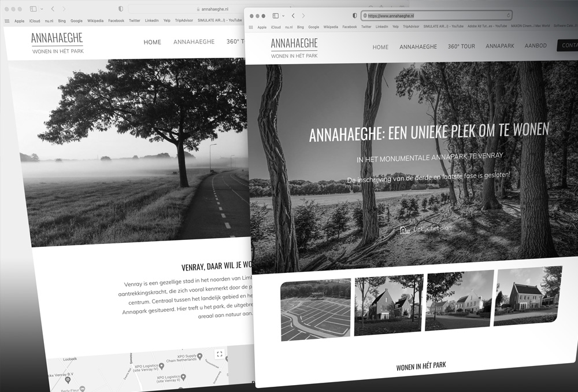Open iCloud bookmark in front window
Image resolution: width=578 pixels, height=392 pixels.
[276, 27]
